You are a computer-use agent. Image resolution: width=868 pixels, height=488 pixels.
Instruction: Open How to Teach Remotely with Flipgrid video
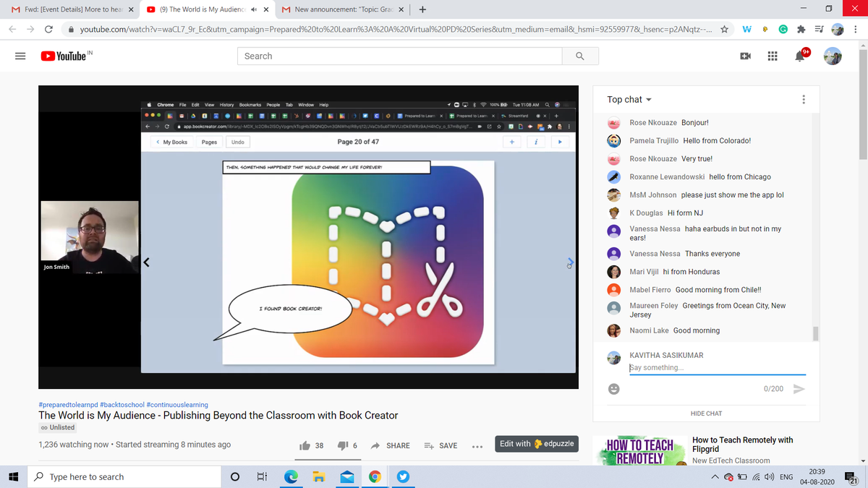click(743, 444)
